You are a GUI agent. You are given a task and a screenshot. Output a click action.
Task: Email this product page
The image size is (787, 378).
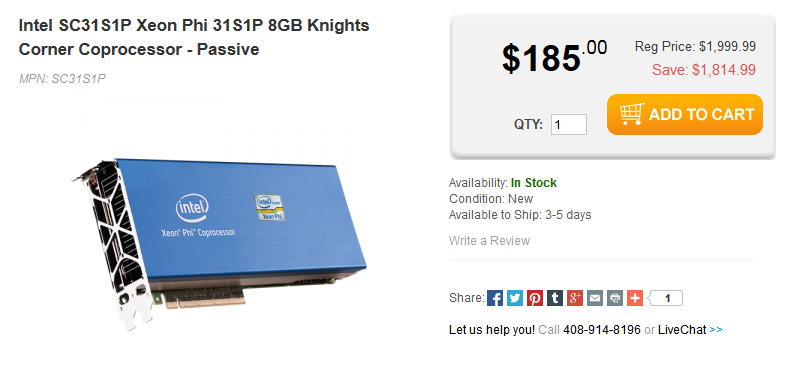595,298
